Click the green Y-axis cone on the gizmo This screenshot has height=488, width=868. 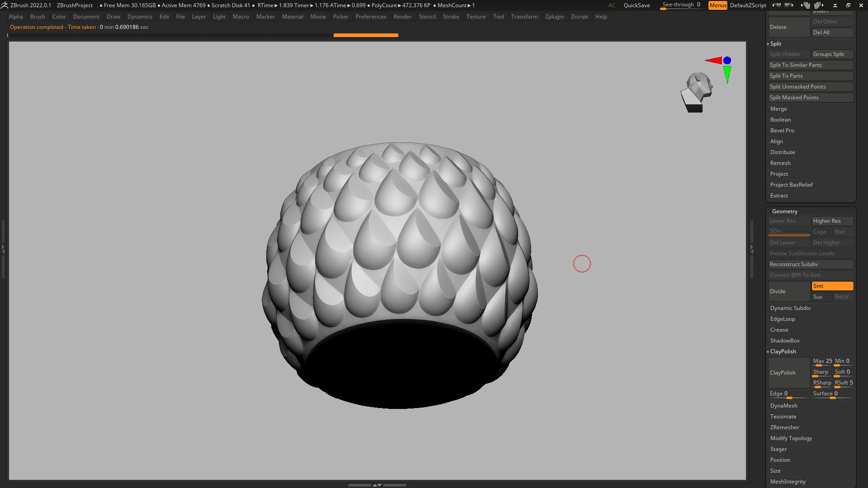(x=727, y=74)
